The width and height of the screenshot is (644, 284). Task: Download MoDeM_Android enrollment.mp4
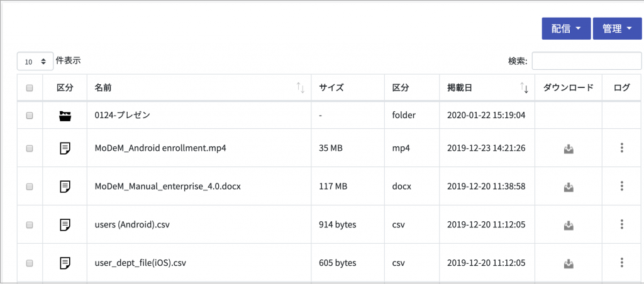pyautogui.click(x=569, y=148)
